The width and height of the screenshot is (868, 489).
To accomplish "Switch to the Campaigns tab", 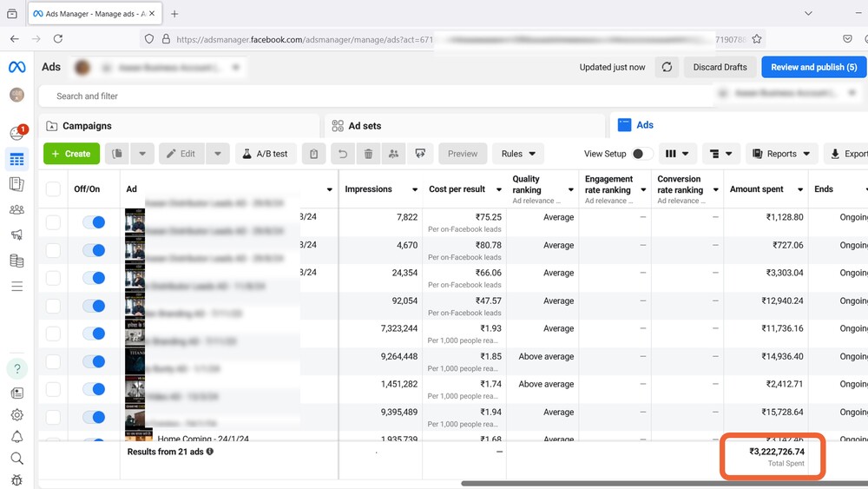I will [87, 126].
